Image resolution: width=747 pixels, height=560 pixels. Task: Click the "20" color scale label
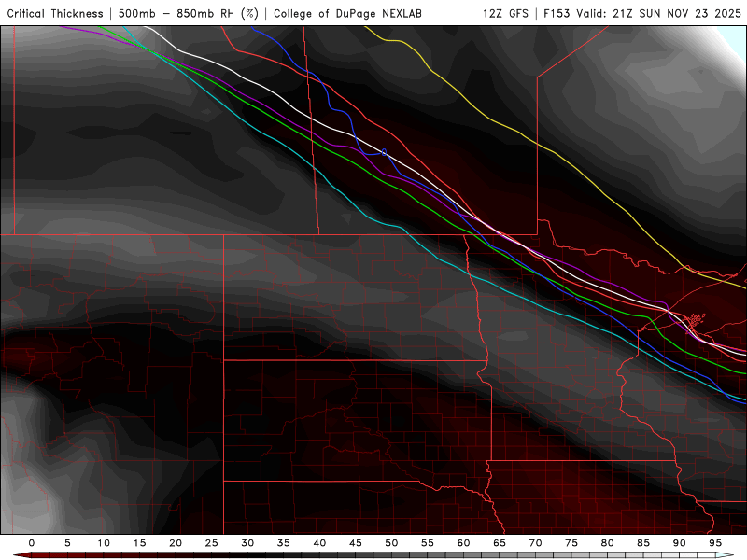tap(176, 543)
